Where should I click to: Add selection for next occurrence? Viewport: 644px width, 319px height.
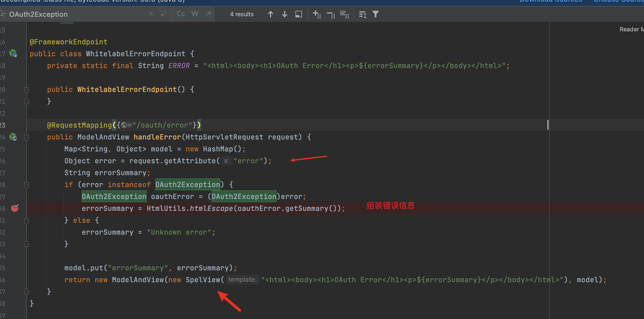tap(317, 14)
